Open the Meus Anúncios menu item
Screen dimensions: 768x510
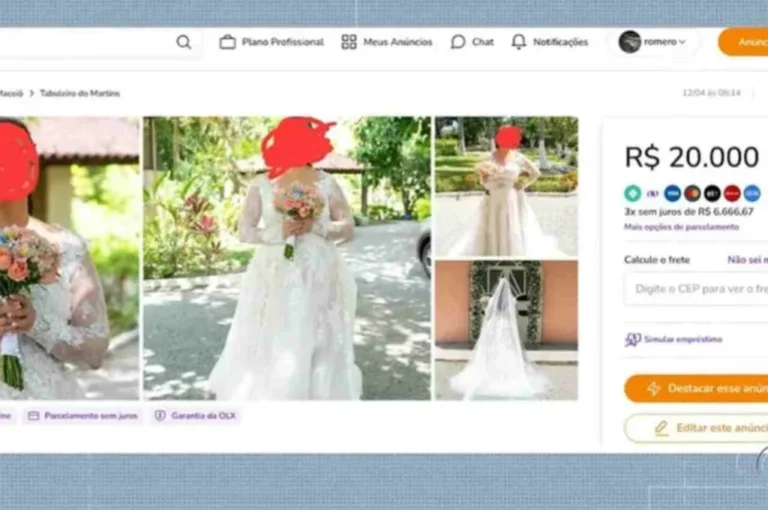point(397,42)
